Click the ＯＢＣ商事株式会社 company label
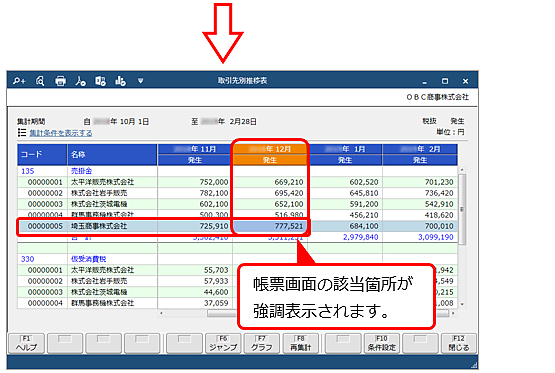The height and width of the screenshot is (373, 555). click(437, 97)
